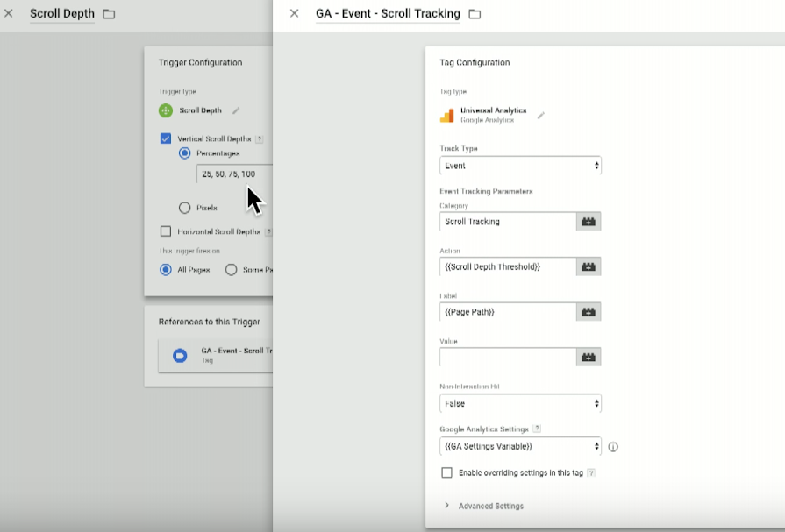The image size is (785, 532).
Task: Open help for Horizontal Scroll Depths
Action: (x=268, y=231)
